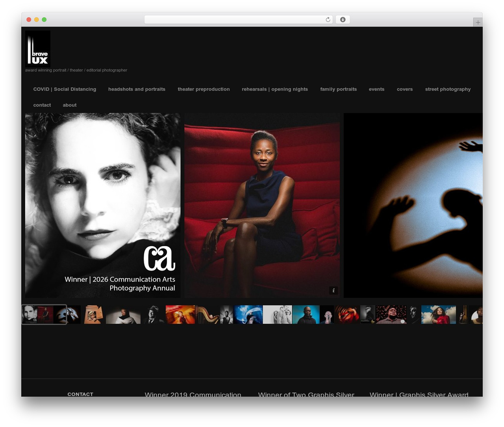The image size is (504, 427).
Task: Select the red swirling fabric thumbnail
Action: pos(347,314)
